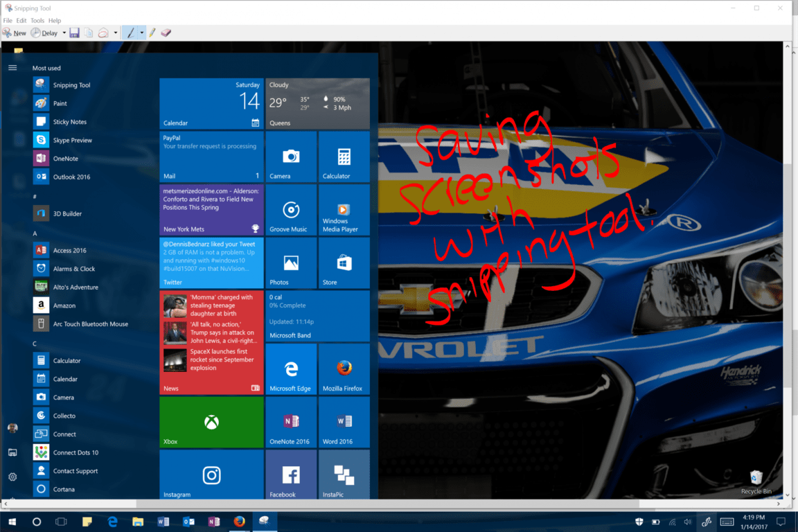
Task: Click the OneNote 2016 tile
Action: pyautogui.click(x=291, y=422)
